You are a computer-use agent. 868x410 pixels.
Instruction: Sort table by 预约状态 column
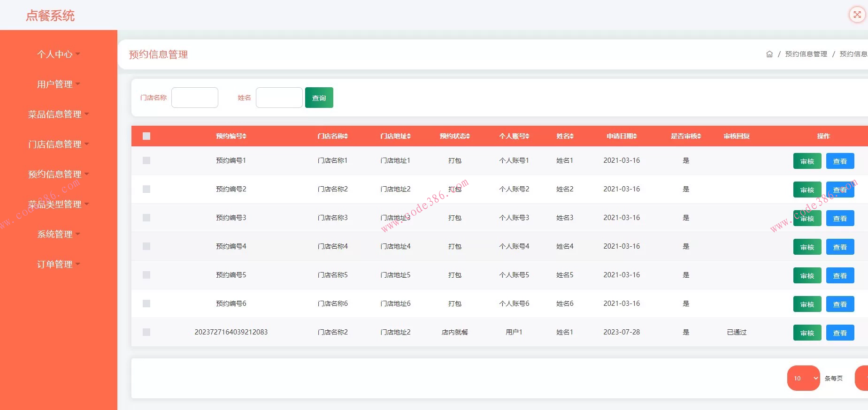468,137
